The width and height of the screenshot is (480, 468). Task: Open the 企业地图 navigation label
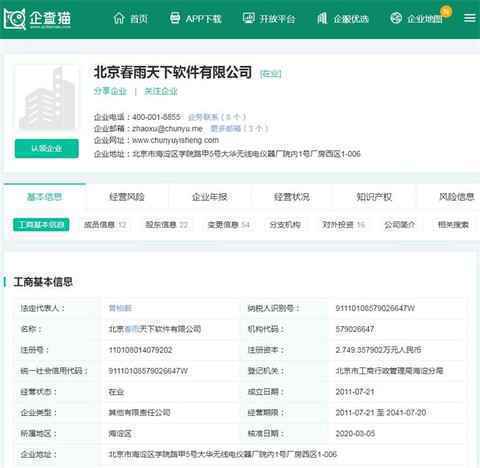425,19
